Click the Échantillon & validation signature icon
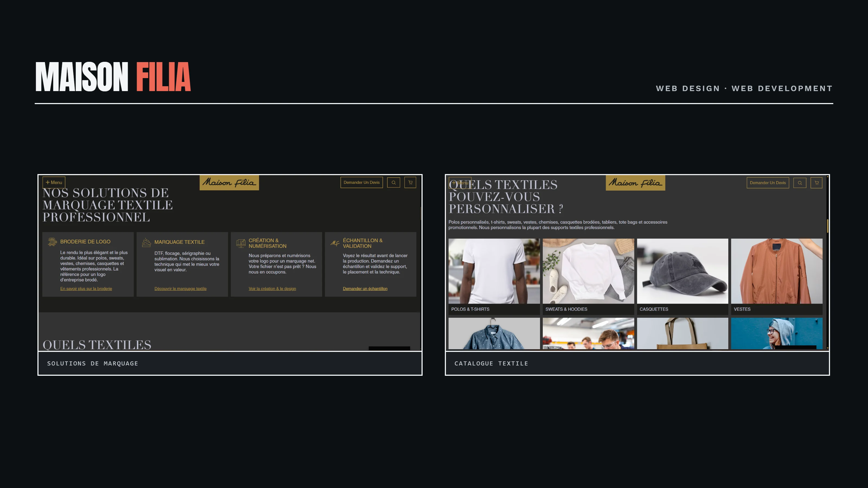Image resolution: width=868 pixels, height=488 pixels. pyautogui.click(x=335, y=243)
